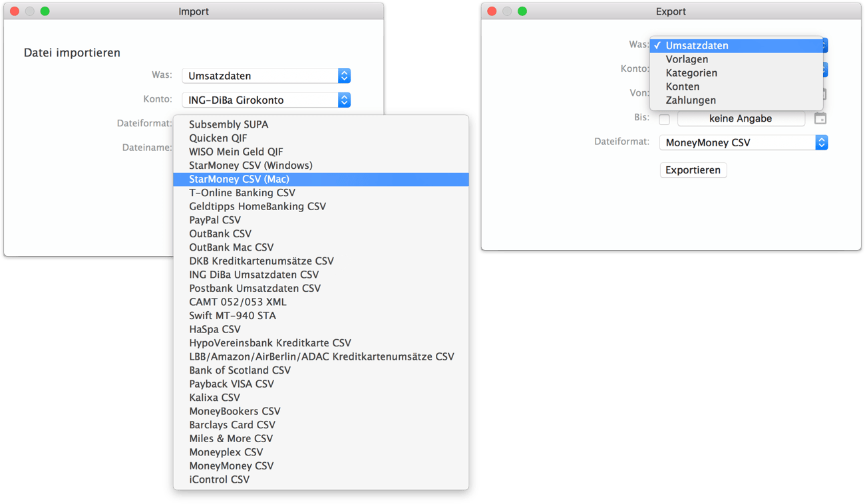Choose Miles & More CSV format

321,438
